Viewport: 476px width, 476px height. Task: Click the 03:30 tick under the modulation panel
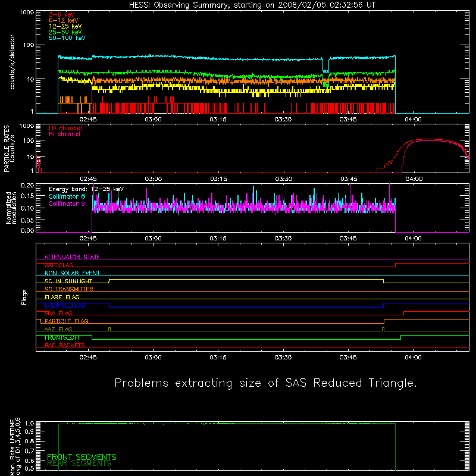pos(283,239)
